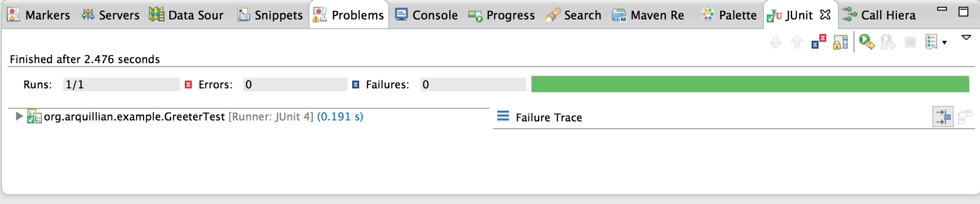Click the Next Failure down arrow
980x204 pixels.
776,42
